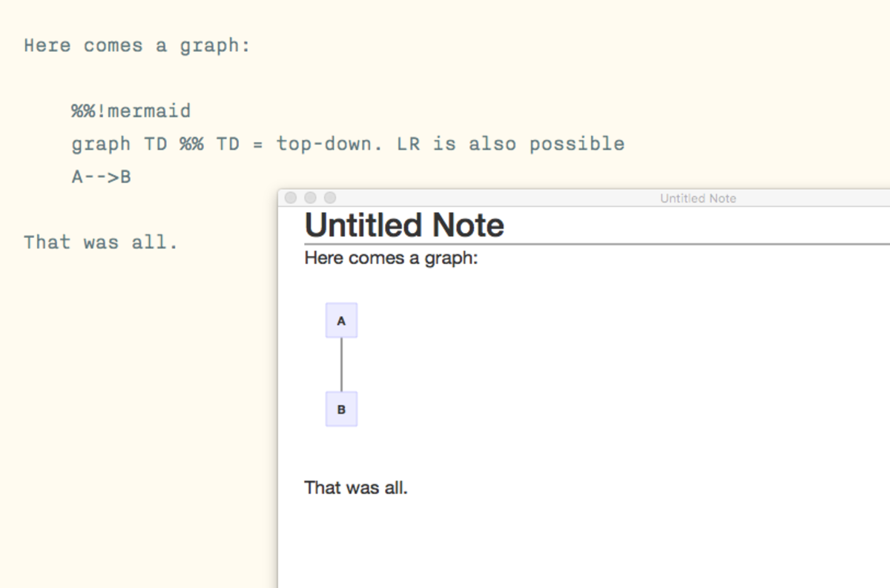
Task: Click 'That was all.' line in the editor
Action: point(101,242)
